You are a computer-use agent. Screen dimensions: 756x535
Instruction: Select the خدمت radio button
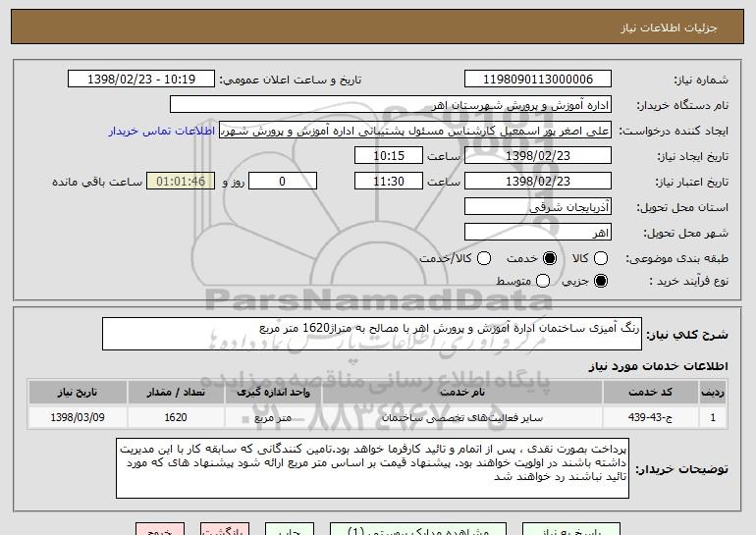point(549,258)
